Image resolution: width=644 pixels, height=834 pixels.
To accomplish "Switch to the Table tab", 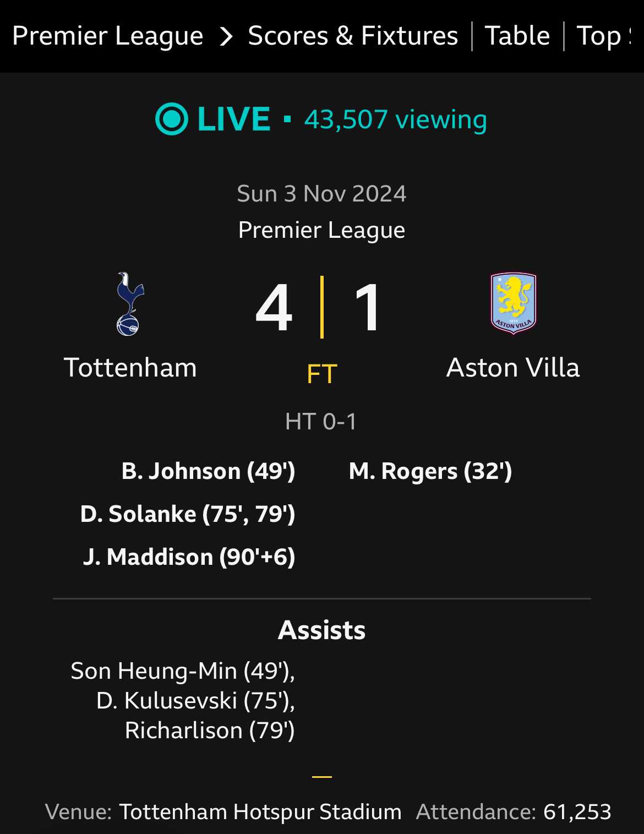I will (517, 36).
